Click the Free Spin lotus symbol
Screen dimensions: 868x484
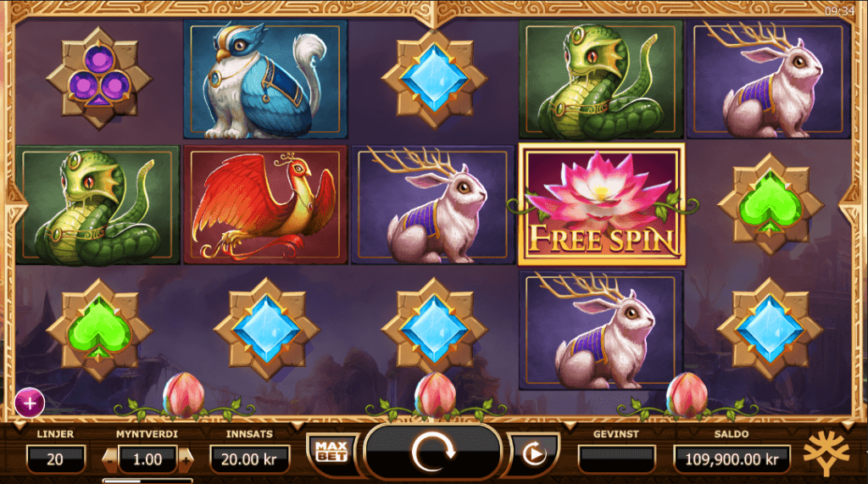point(602,204)
